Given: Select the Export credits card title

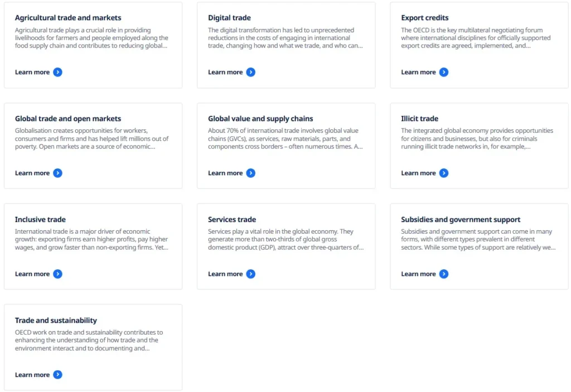Looking at the screenshot, I should (x=424, y=18).
